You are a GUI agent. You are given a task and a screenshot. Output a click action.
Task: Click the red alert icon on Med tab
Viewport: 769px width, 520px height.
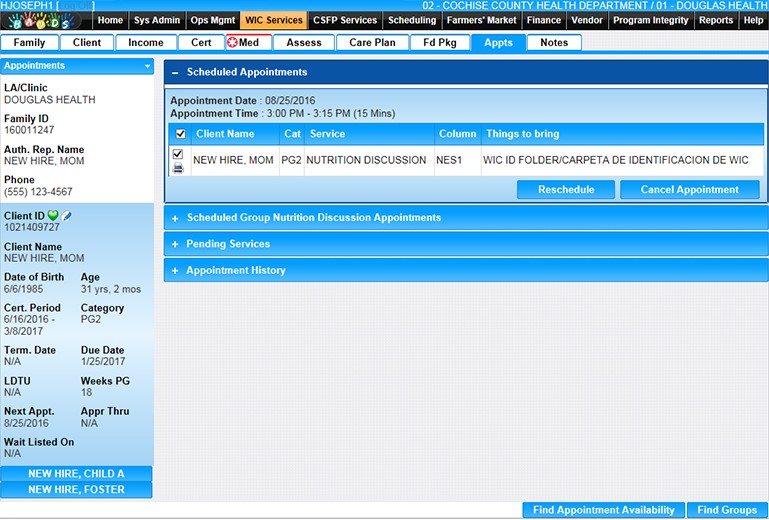(x=234, y=43)
